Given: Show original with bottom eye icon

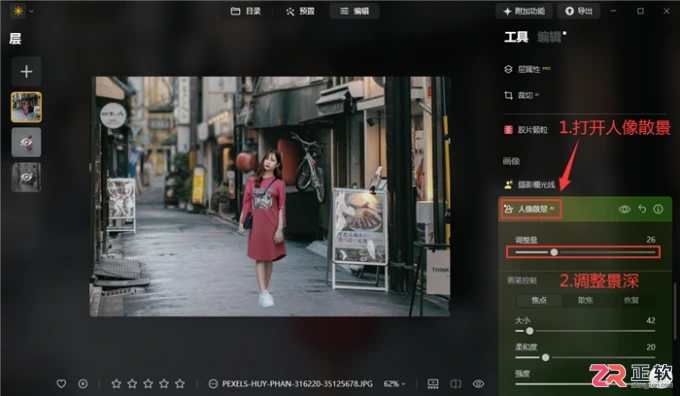Looking at the screenshot, I should point(478,384).
